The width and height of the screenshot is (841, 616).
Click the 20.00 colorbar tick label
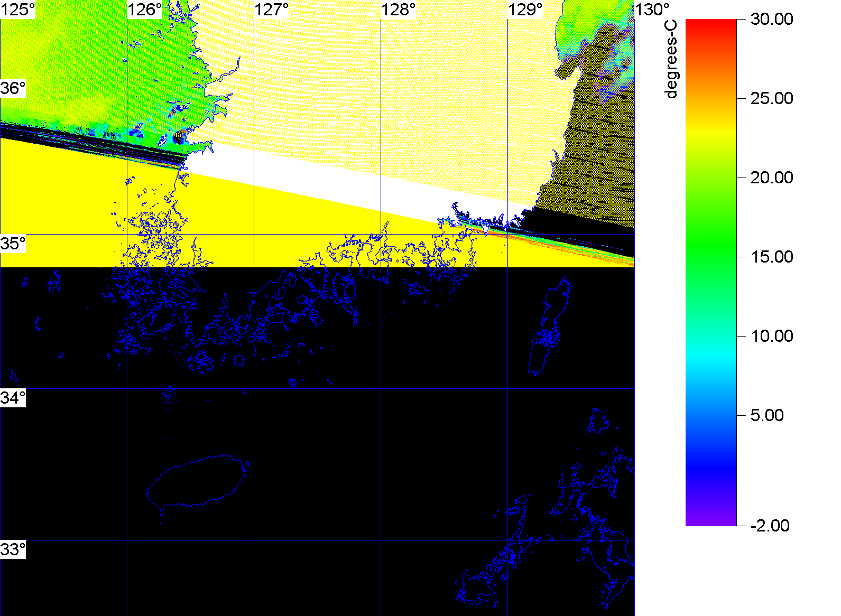point(772,178)
